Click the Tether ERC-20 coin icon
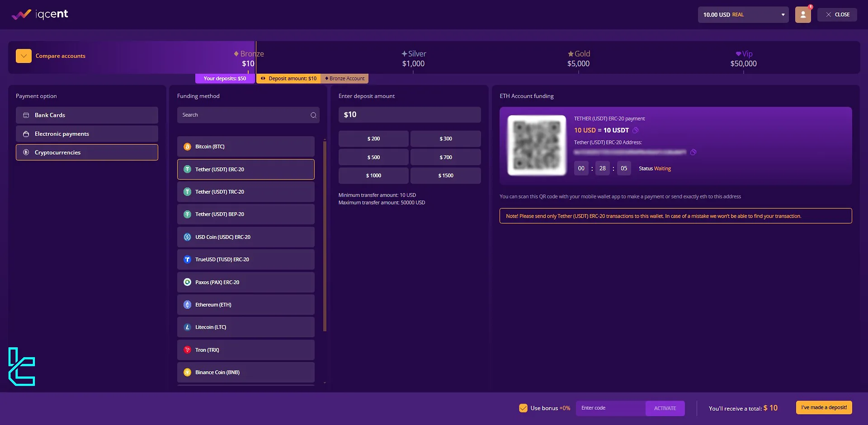Screen dimensions: 868x425 pos(187,169)
